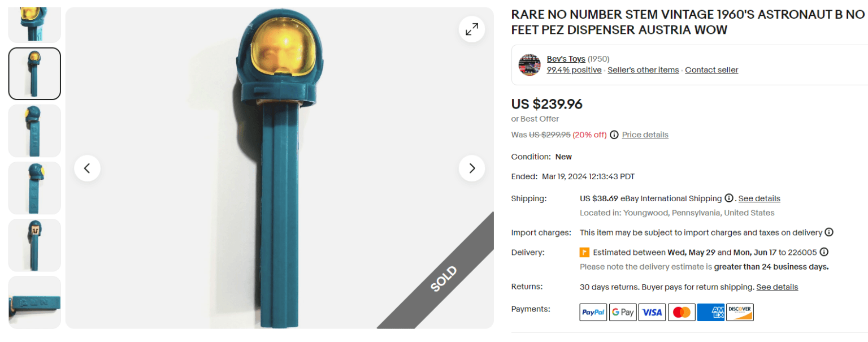Click the info icon next to import charges
Viewport: 868px width, 342px height.
[829, 232]
